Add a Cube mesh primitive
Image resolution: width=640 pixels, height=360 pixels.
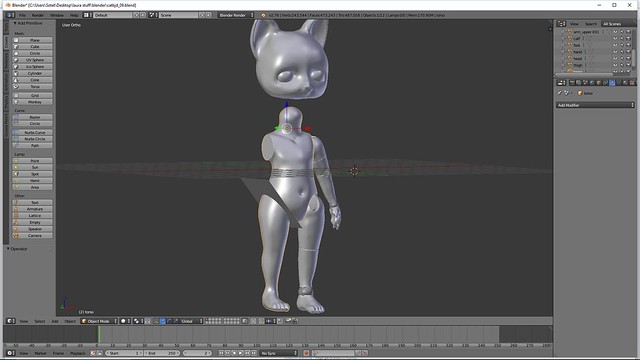(x=32, y=47)
